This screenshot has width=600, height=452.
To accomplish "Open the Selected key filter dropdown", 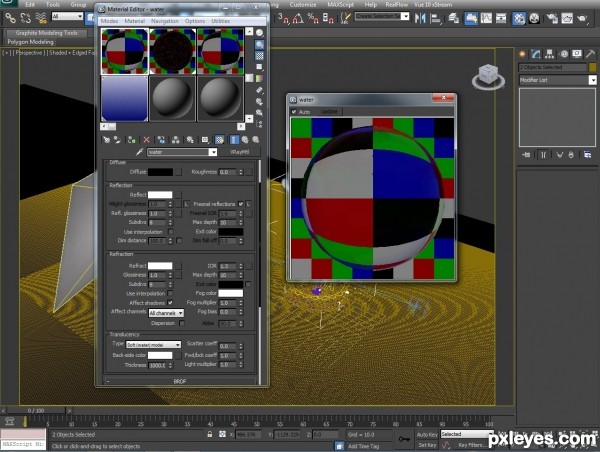I will pos(467,434).
